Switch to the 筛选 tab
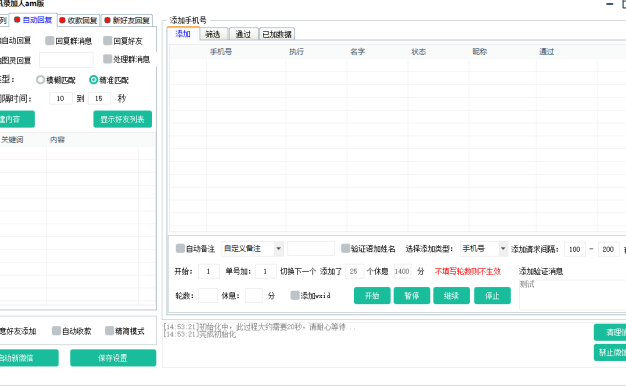626x386 pixels. 213,34
